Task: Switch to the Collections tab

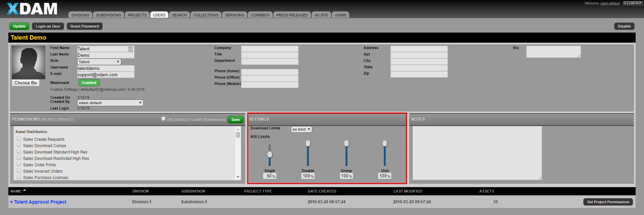Action: 206,15
